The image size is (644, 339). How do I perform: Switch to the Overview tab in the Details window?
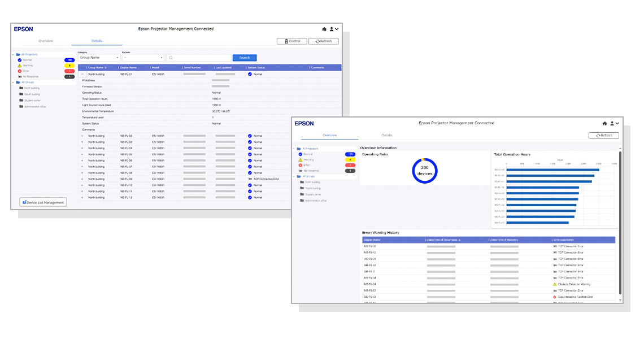pyautogui.click(x=46, y=41)
